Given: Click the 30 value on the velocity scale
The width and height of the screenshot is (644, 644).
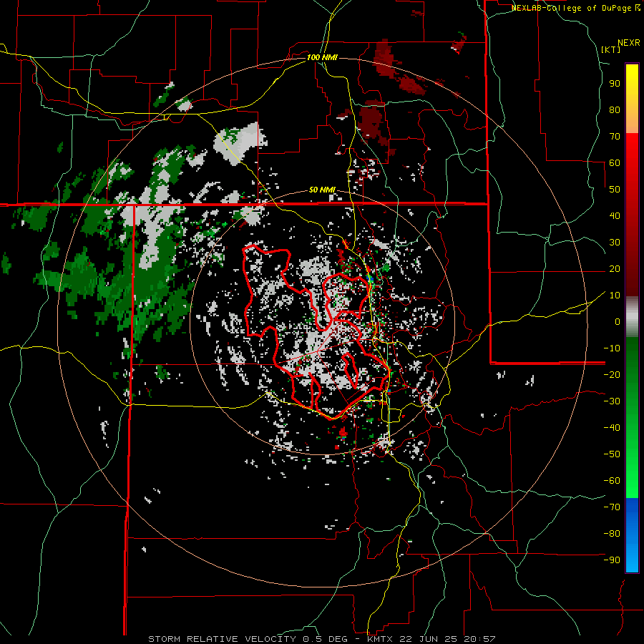Looking at the screenshot, I should click(615, 243).
